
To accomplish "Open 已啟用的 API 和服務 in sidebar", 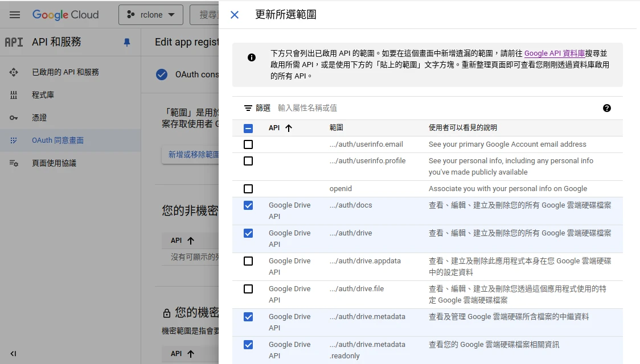I will [65, 72].
